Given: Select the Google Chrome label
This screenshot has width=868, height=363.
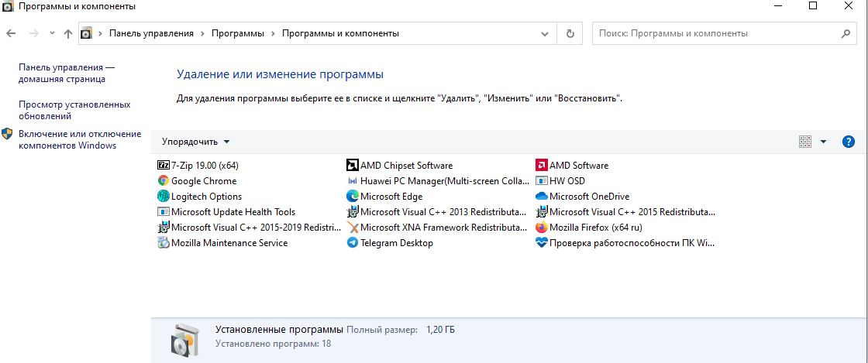Looking at the screenshot, I should coord(204,180).
